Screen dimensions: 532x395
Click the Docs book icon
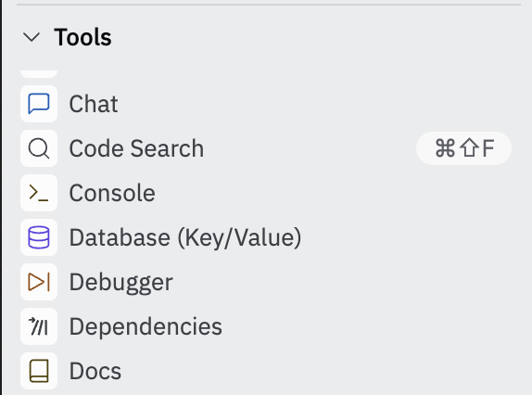[x=39, y=371]
